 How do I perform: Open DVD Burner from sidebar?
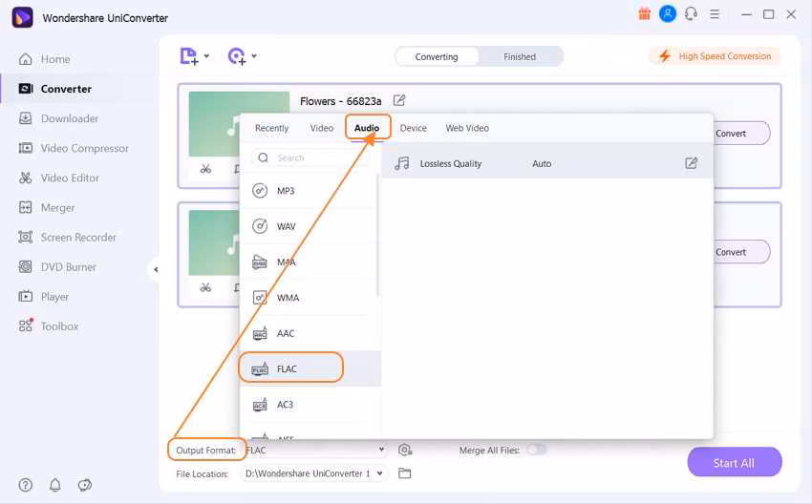point(57,267)
